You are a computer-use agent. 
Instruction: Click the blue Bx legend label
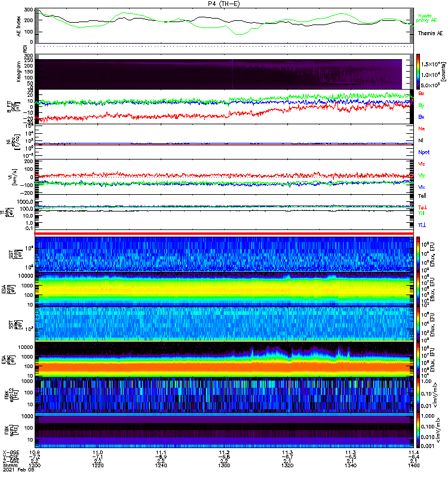(421, 117)
